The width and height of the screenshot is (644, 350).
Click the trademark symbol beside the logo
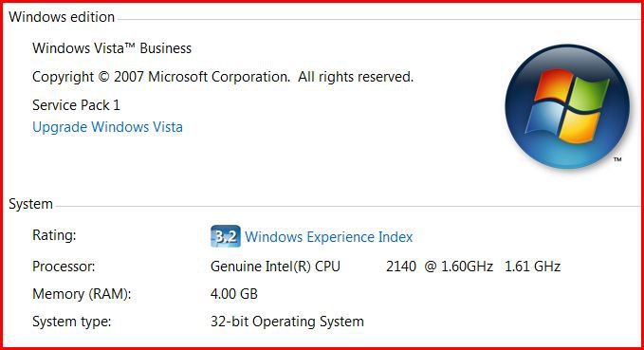pos(617,159)
